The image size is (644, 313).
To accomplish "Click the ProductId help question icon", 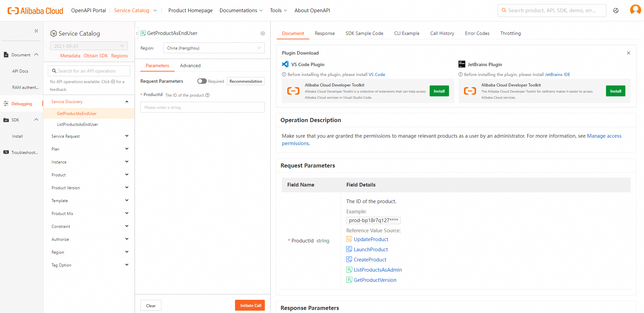I will [208, 95].
